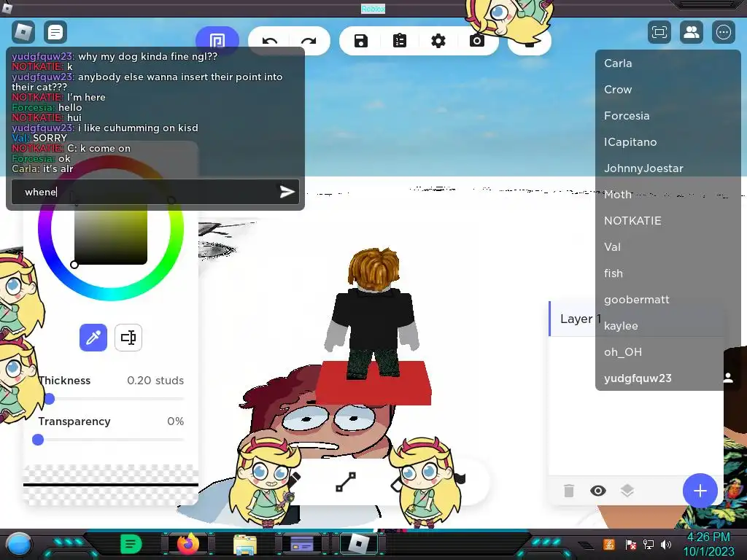The height and width of the screenshot is (560, 747).
Task: Select player goobermatt in list
Action: (667, 300)
